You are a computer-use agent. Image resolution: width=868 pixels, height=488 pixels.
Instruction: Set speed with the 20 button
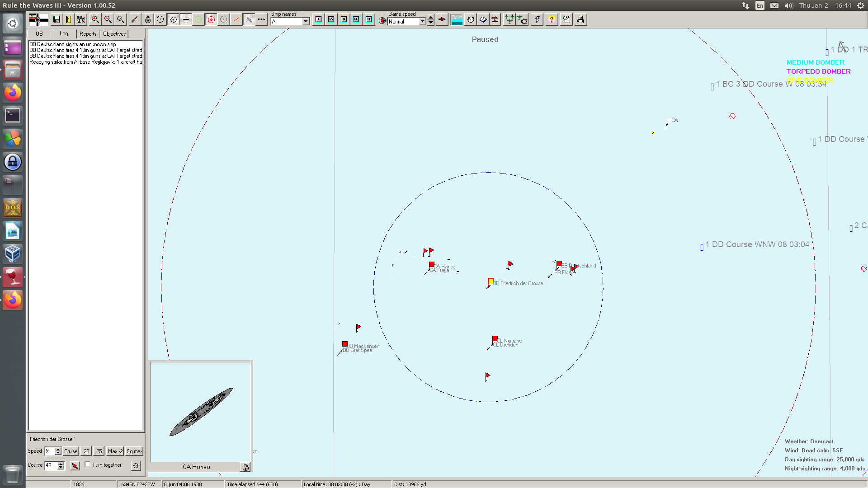tap(86, 451)
